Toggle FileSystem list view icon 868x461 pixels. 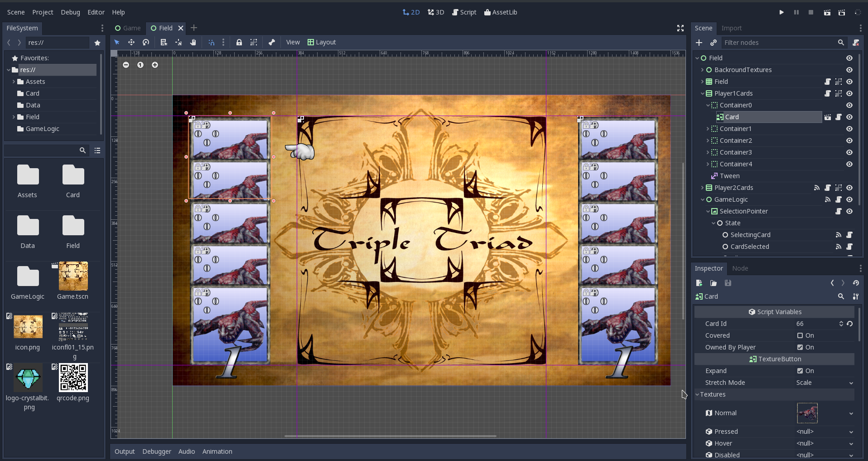(x=97, y=150)
